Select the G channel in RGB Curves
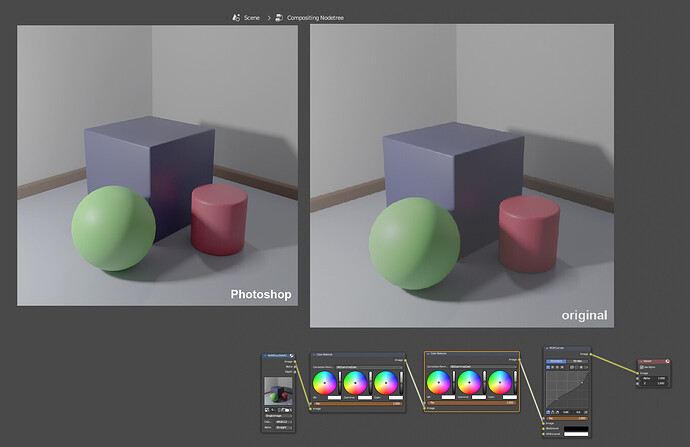The width and height of the screenshot is (690, 447). 557,367
